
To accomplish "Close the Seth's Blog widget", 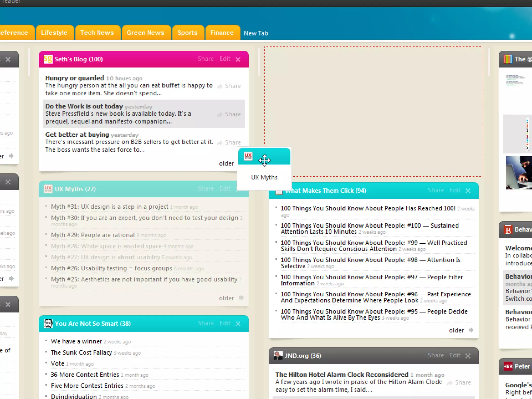I will (238, 59).
